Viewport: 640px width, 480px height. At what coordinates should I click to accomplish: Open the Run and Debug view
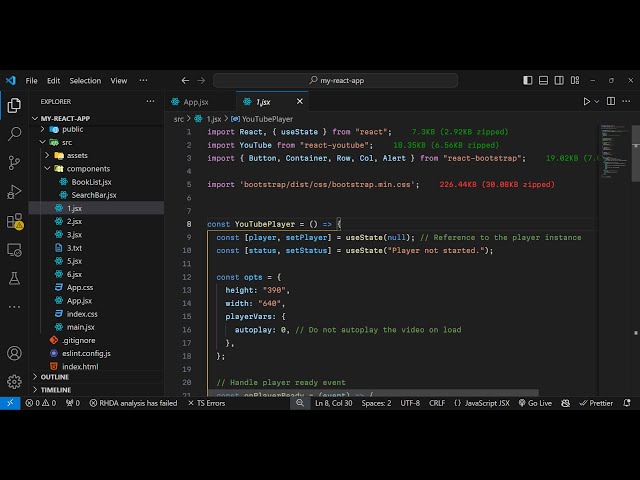[x=14, y=191]
